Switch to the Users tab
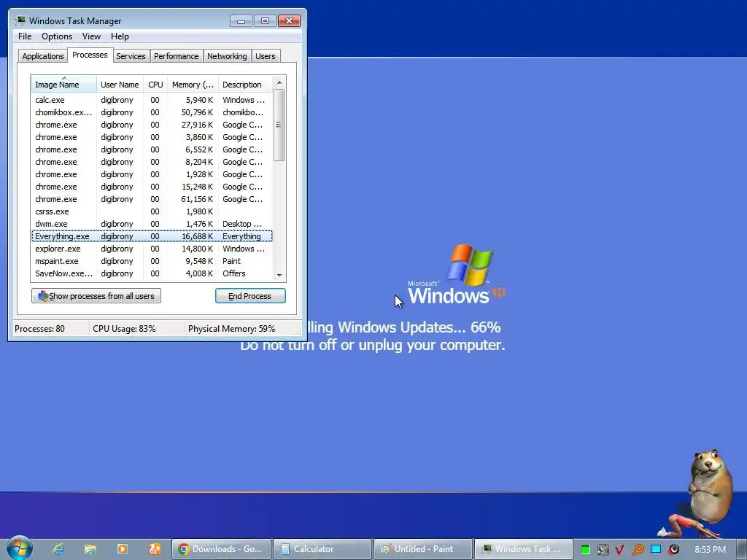 [265, 56]
